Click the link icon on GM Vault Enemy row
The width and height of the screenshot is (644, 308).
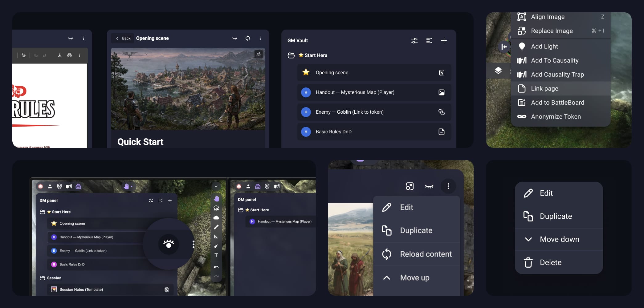coord(442,112)
